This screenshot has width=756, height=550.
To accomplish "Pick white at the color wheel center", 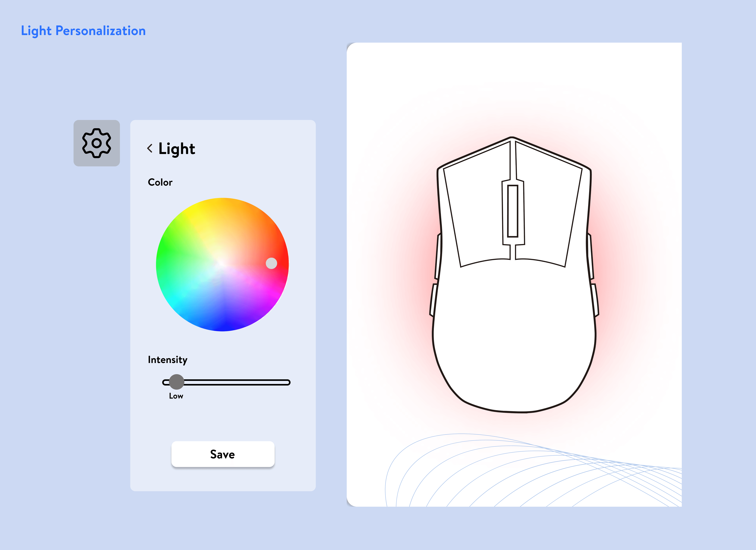I will (x=222, y=265).
